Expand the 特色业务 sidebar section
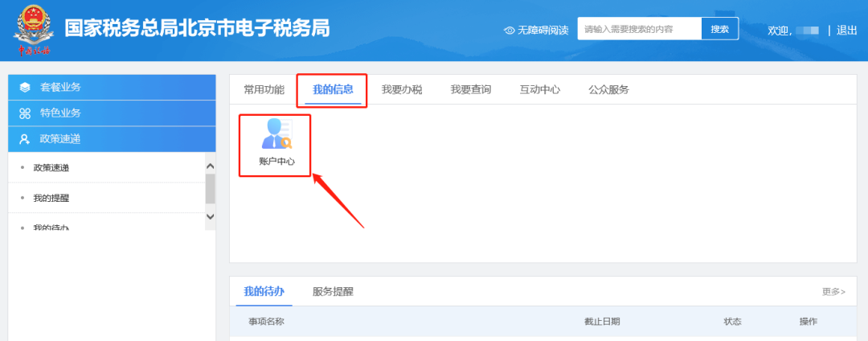 coord(113,113)
